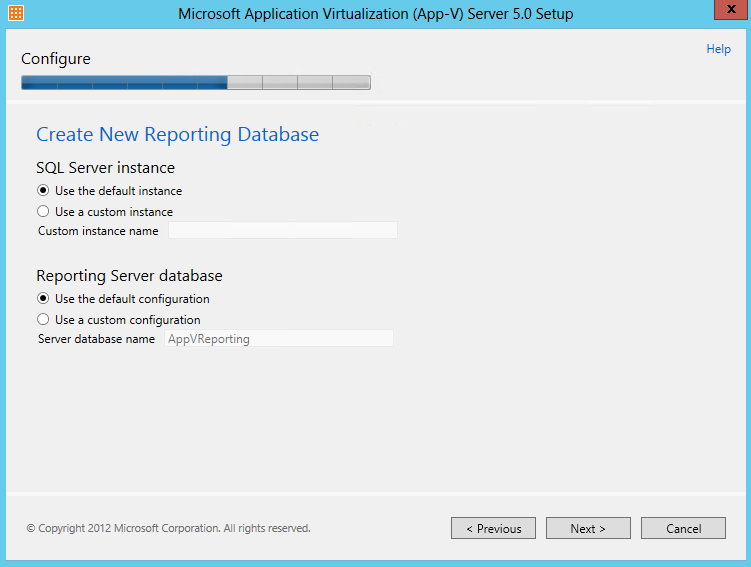
Task: Click the Configure step title
Action: point(56,59)
